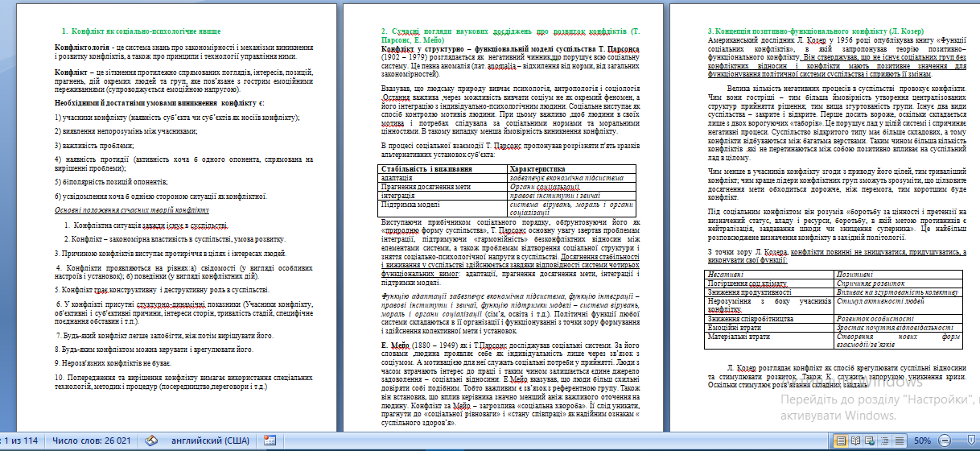Viewport: 980px width, 451px height.
Task: Open zoom dialog via 50% label
Action: click(x=923, y=441)
